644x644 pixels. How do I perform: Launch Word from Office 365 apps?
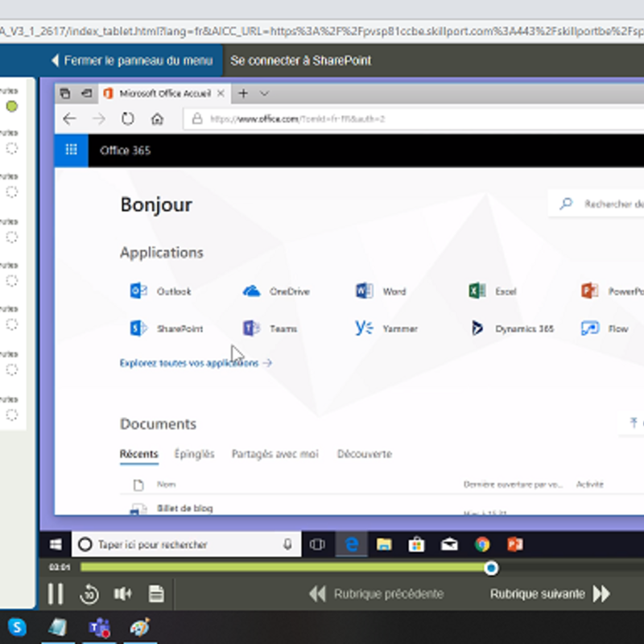point(380,291)
